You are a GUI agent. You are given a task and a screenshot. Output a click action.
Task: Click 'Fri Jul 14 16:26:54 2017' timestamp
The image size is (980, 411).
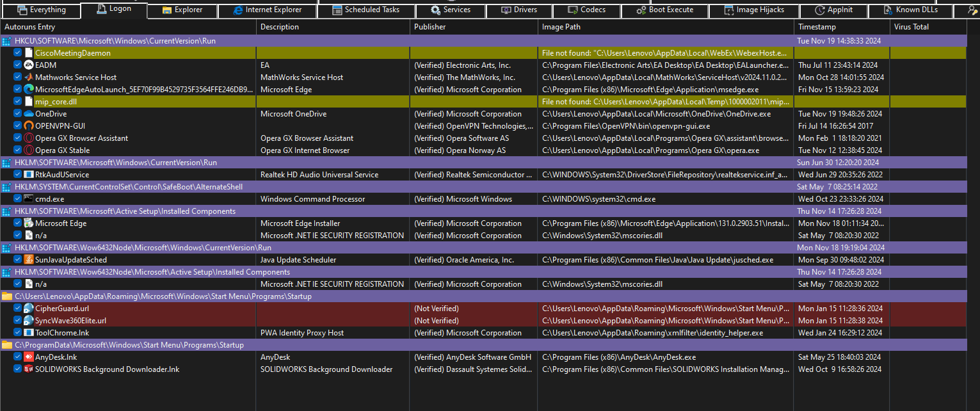click(x=834, y=126)
